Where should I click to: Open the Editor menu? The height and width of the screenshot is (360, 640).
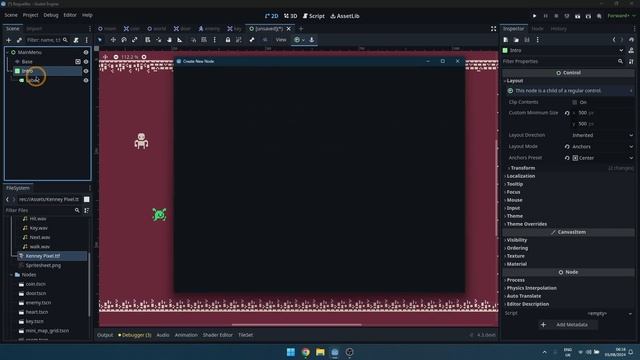click(70, 15)
